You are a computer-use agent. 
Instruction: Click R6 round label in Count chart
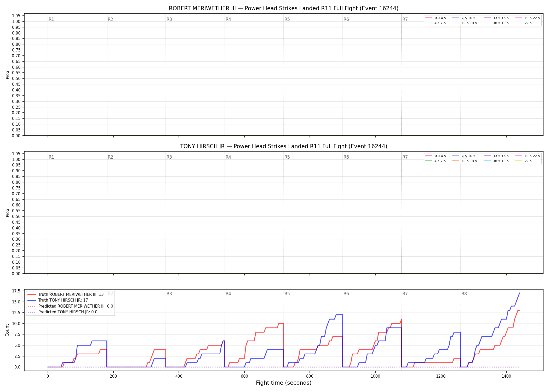coord(346,294)
